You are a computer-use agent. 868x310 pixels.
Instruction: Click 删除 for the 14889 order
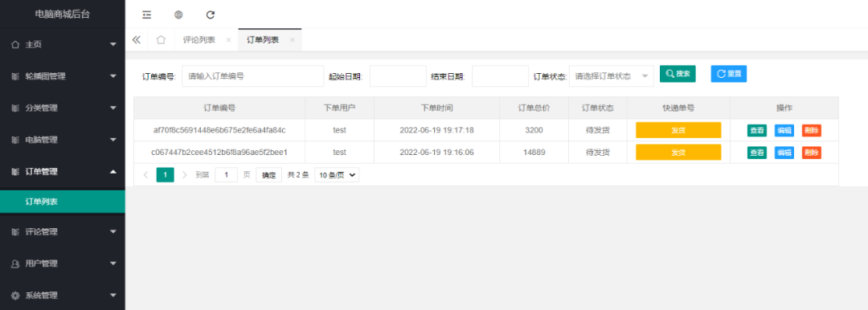point(812,153)
